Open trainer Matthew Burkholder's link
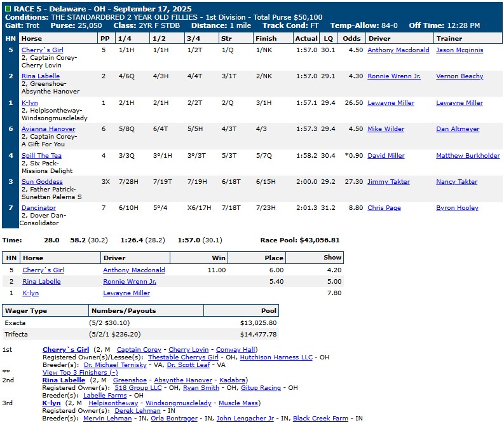This screenshot has width=504, height=423. tap(468, 156)
